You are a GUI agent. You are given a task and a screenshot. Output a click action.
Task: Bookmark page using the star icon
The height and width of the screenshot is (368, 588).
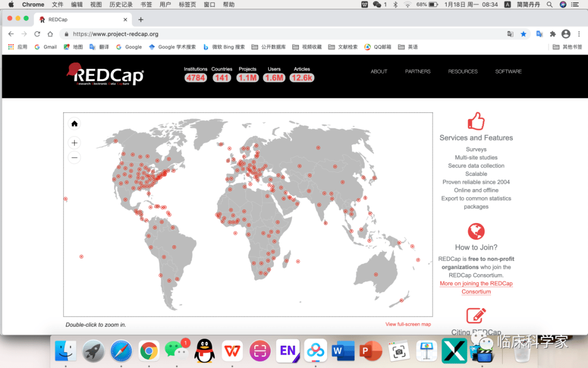[x=523, y=34]
